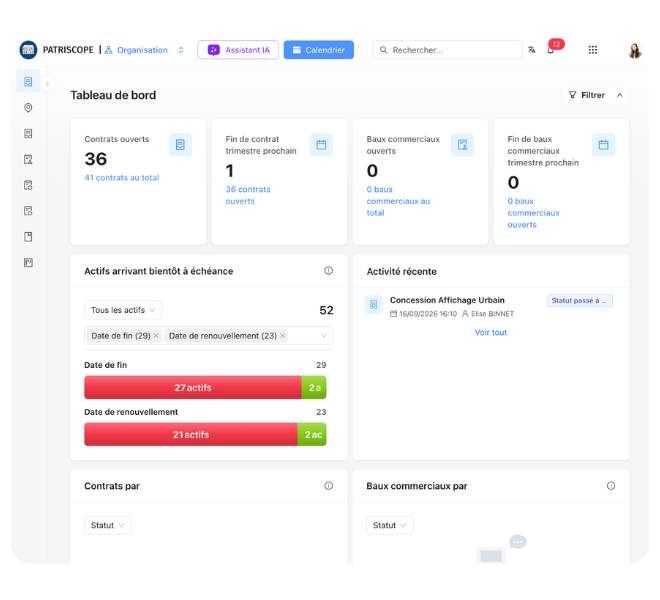The image size is (660, 600).
Task: Click info icon on Baux commerciaux par card
Action: click(611, 485)
